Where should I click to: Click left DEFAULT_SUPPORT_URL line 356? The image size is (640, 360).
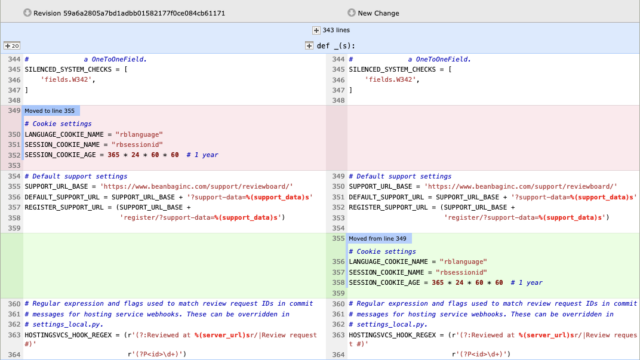[x=169, y=197]
